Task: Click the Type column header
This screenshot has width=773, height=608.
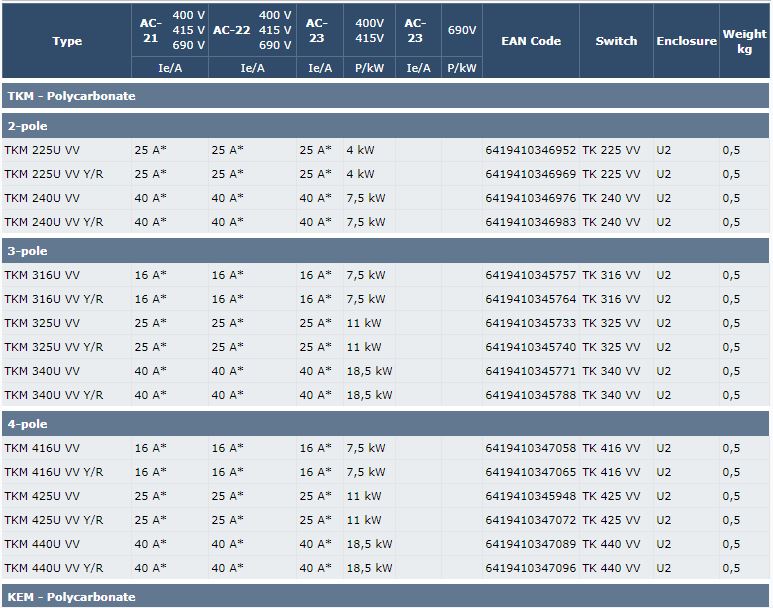Action: (x=67, y=41)
